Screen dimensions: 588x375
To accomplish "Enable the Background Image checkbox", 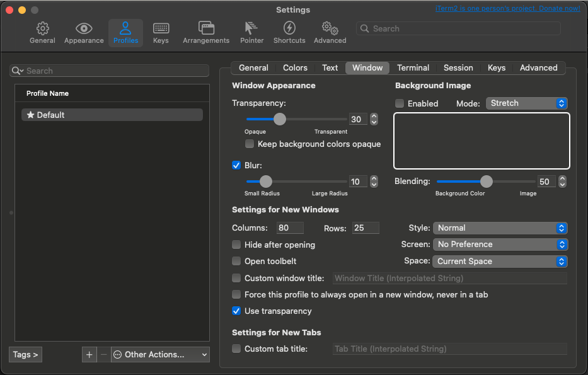I will pos(400,103).
